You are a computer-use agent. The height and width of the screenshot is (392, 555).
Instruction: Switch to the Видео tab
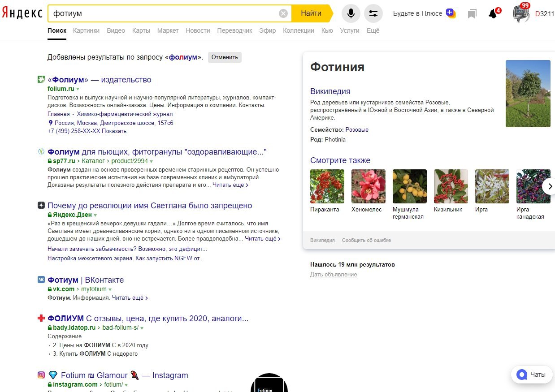116,30
